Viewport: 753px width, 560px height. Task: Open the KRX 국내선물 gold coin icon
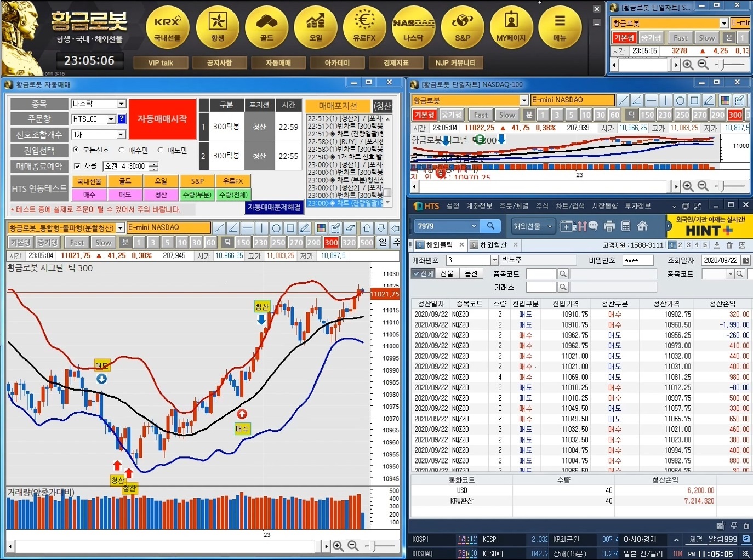168,27
